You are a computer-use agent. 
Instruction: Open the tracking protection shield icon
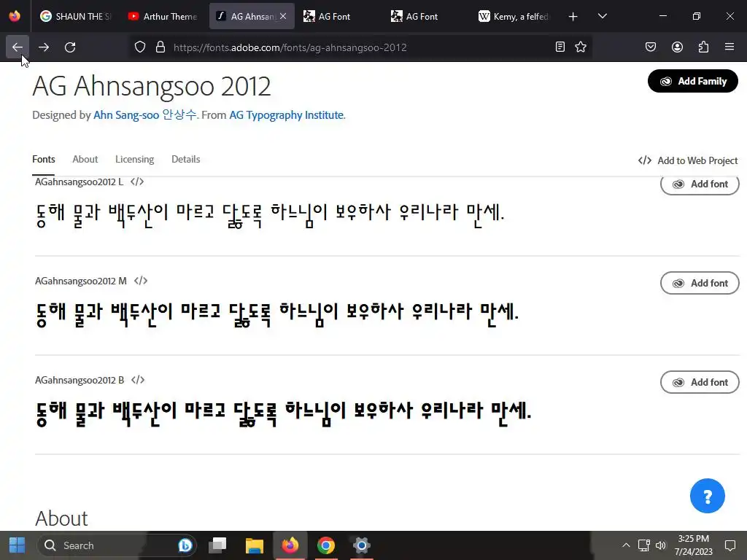click(139, 47)
